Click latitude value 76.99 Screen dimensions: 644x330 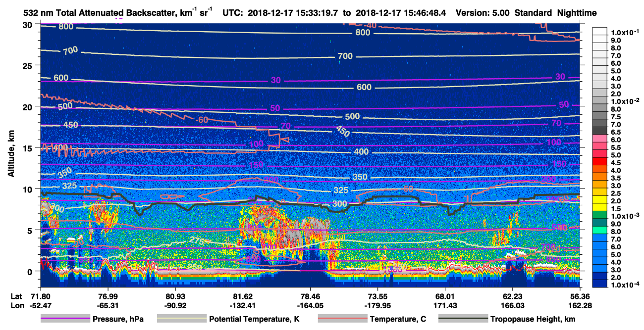click(107, 297)
